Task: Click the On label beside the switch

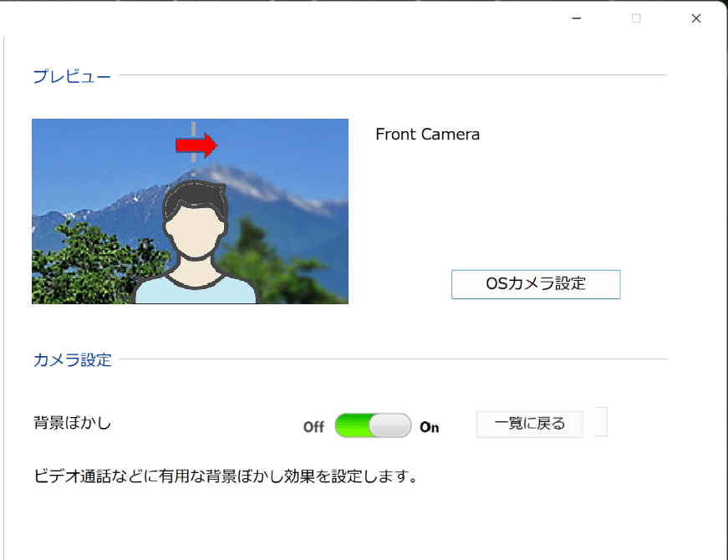Action: [430, 427]
